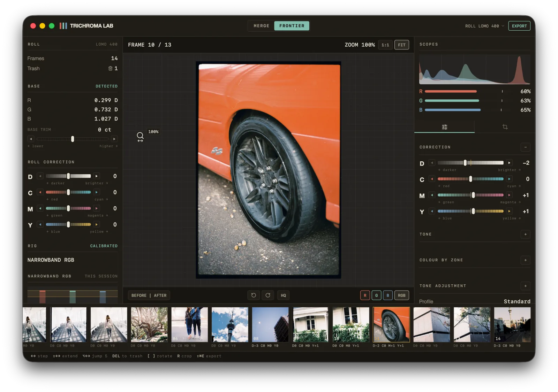Decrease roll correction C toward red
This screenshot has width=558, height=392.
(40, 192)
